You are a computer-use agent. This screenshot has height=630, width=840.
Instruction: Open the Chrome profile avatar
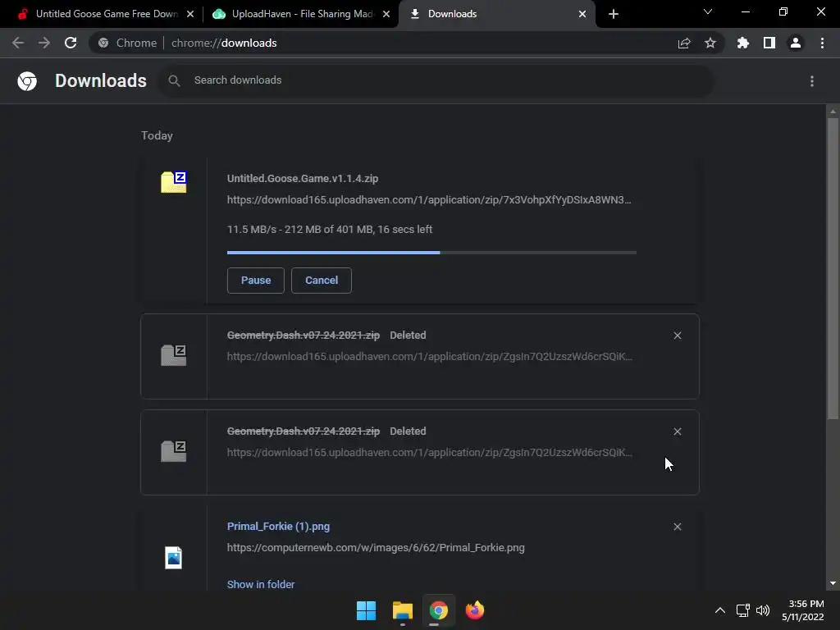point(796,43)
